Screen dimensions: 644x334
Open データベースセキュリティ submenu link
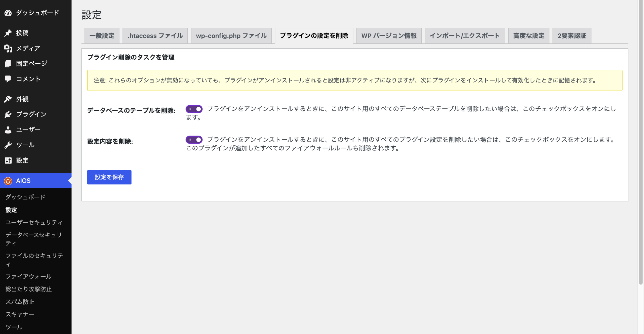point(34,239)
